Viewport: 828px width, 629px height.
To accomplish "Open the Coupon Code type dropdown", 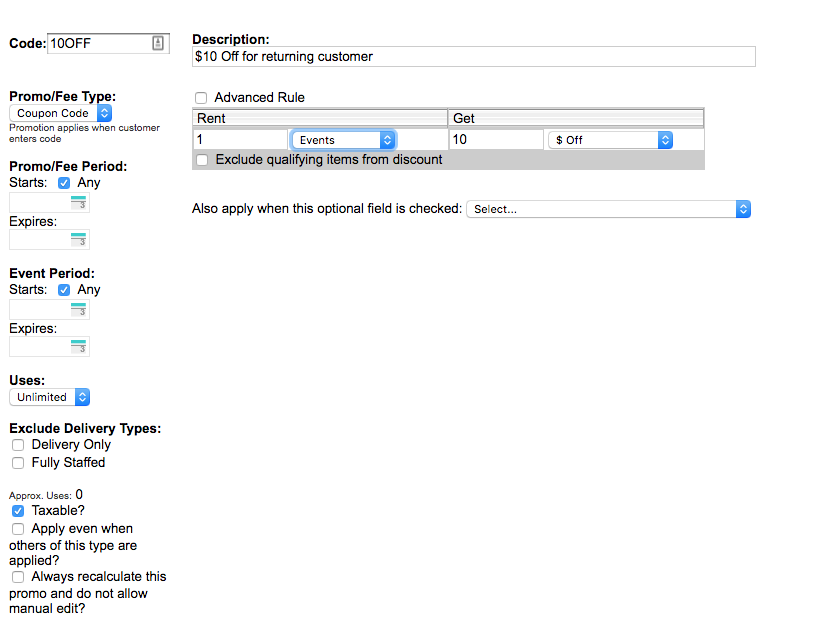I will coord(60,114).
